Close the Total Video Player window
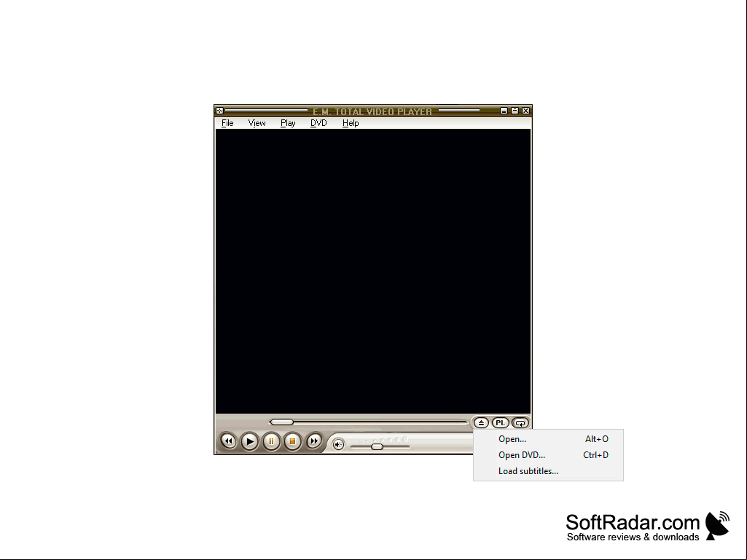747x560 pixels. pos(526,111)
